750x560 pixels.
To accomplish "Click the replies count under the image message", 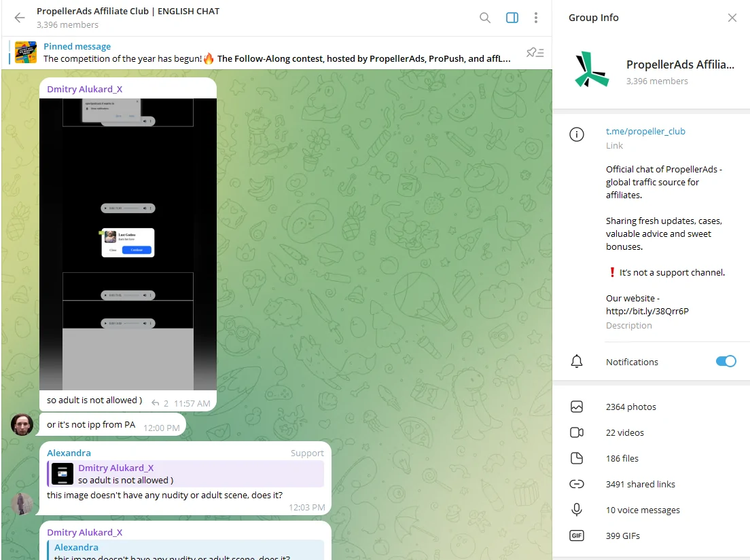I will 160,403.
